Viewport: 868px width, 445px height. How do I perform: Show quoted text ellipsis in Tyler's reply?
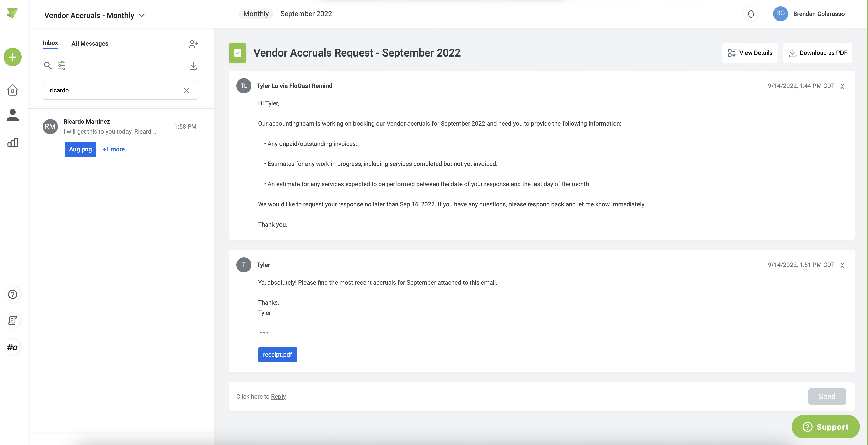(x=264, y=332)
